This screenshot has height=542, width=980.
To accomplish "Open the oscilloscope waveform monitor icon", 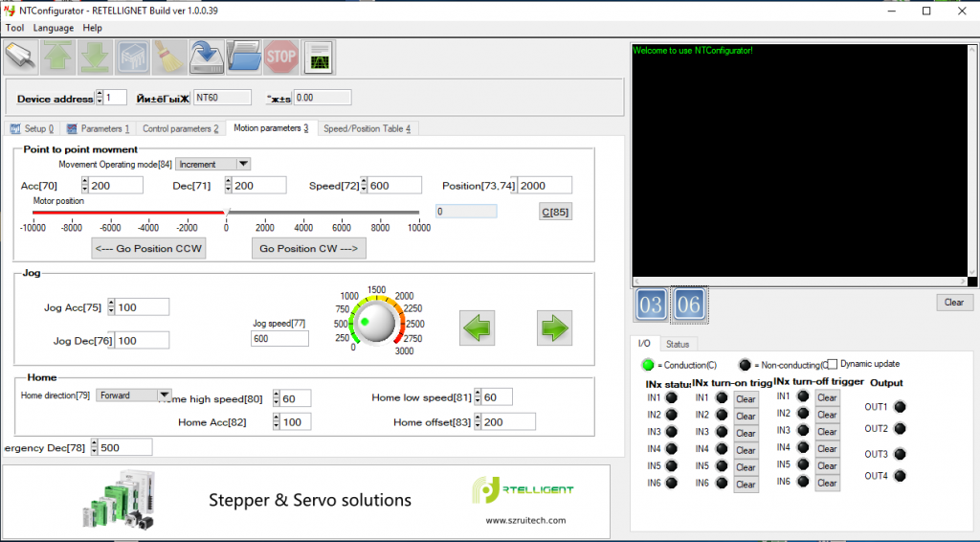I will click(x=319, y=57).
